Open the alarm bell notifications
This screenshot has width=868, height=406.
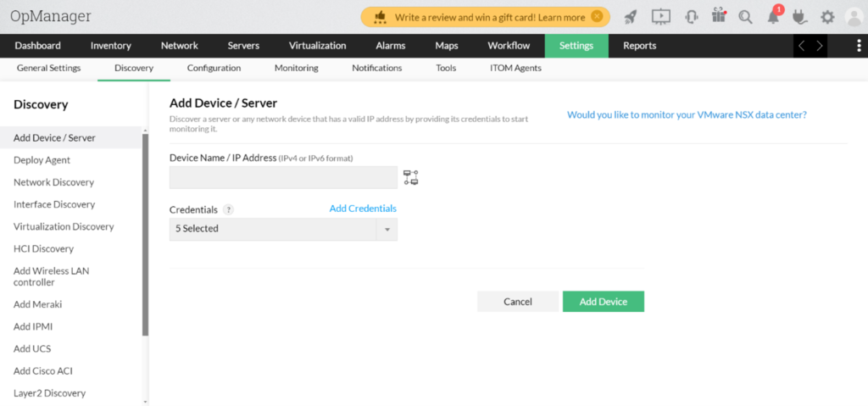pos(772,17)
